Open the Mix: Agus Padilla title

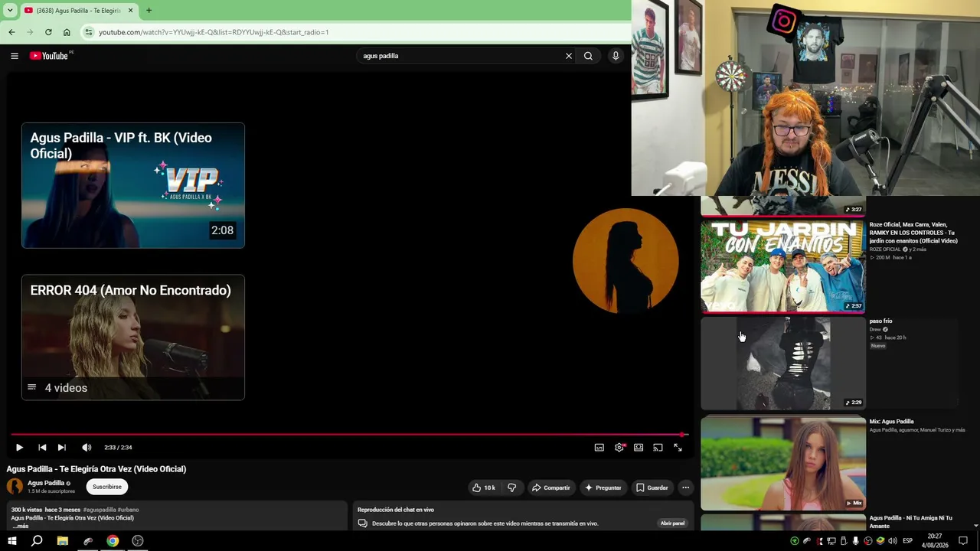click(891, 422)
